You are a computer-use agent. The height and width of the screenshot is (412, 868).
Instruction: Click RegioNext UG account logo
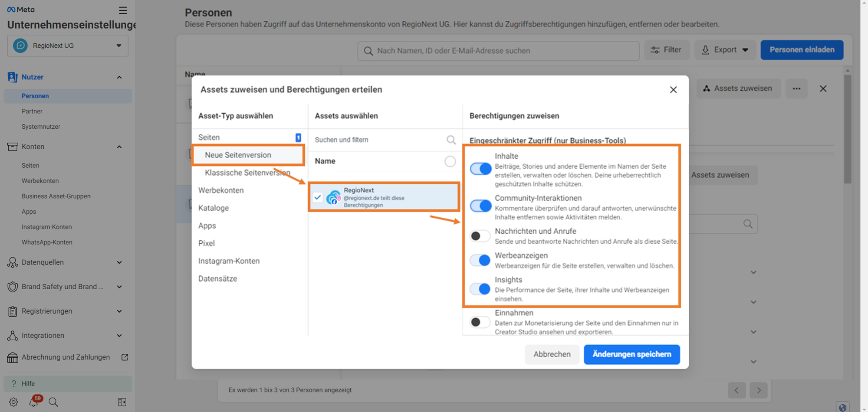click(x=20, y=46)
